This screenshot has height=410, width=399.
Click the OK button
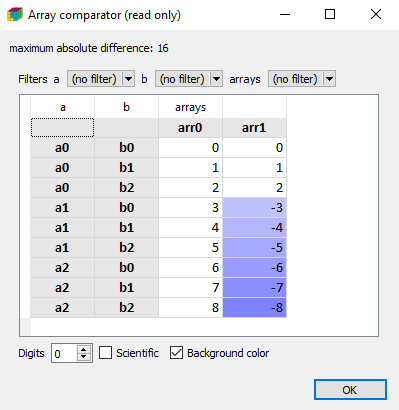coord(350,390)
